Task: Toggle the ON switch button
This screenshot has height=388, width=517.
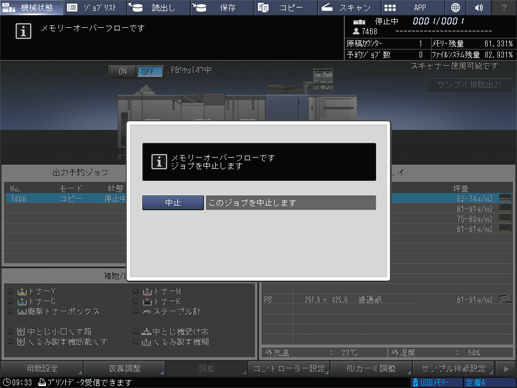Action: click(x=122, y=71)
